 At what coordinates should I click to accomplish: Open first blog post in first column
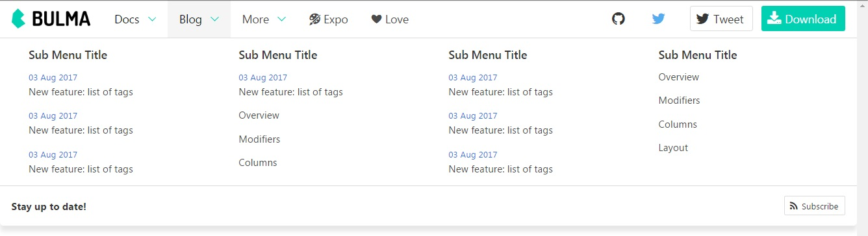[x=81, y=85]
